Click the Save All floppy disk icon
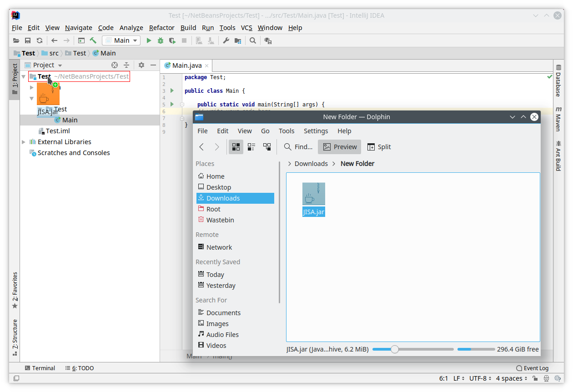 coord(28,40)
